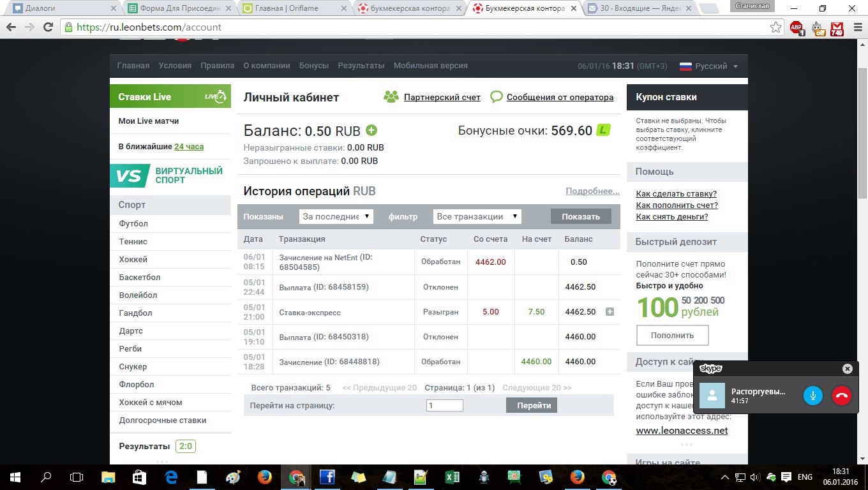The image size is (868, 490).
Task: Open Мобильная версия menu item
Action: 431,66
